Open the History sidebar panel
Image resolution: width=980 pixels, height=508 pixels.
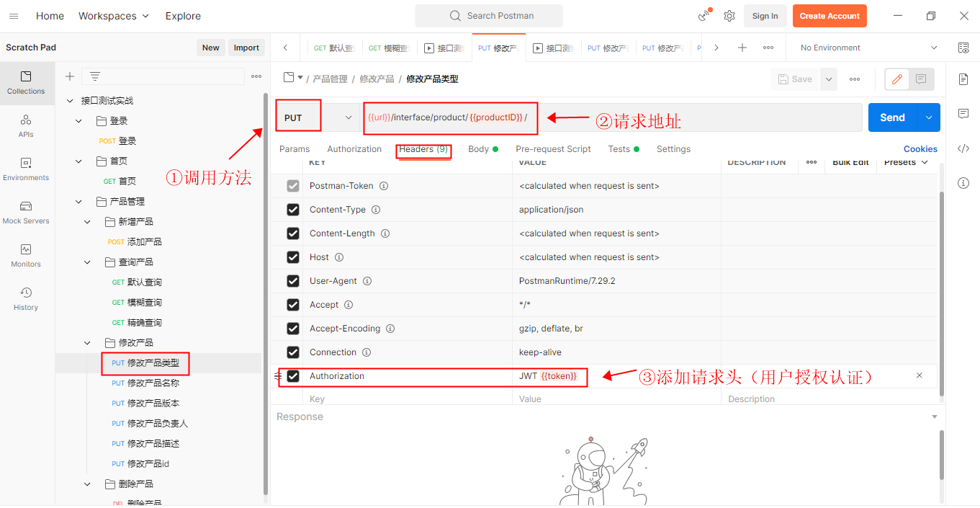pos(26,299)
